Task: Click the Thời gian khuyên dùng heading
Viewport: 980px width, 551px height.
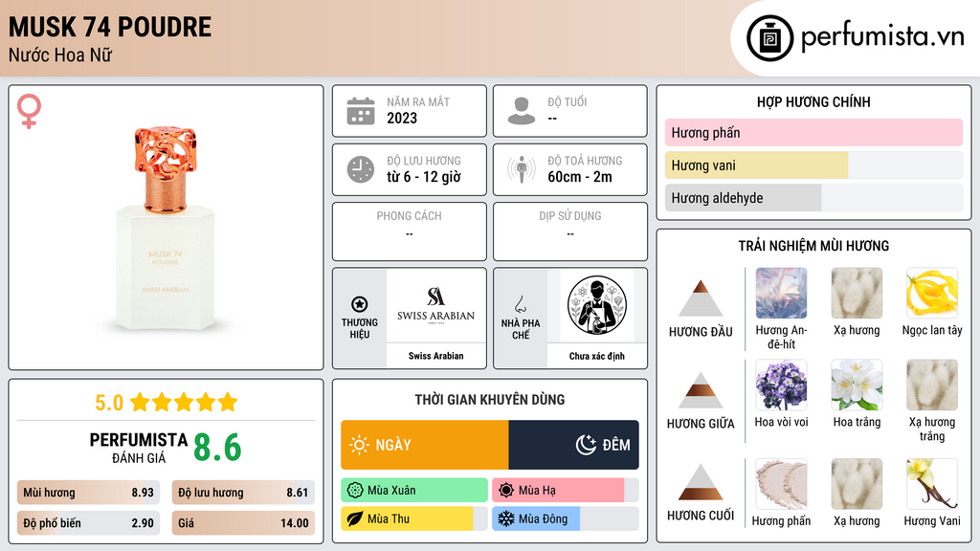Action: point(490,400)
